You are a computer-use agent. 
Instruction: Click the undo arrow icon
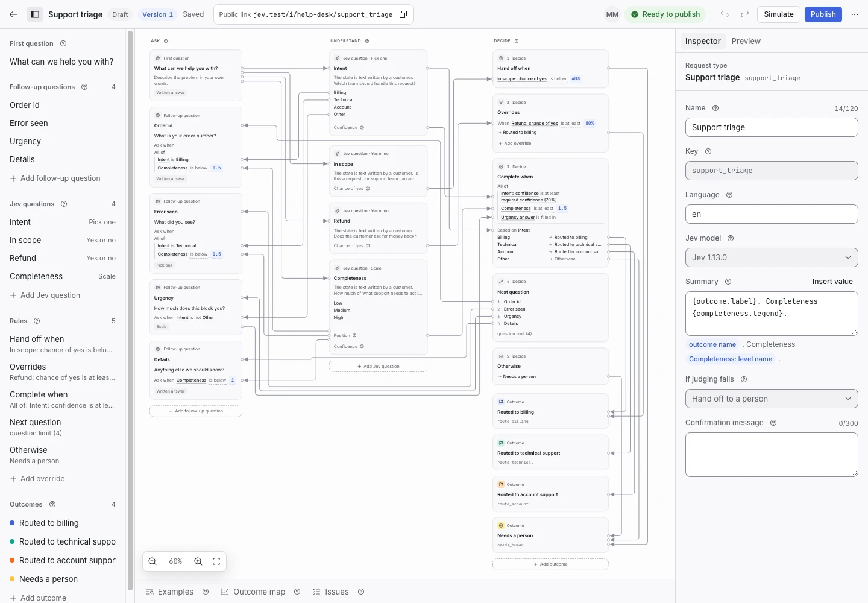[725, 14]
